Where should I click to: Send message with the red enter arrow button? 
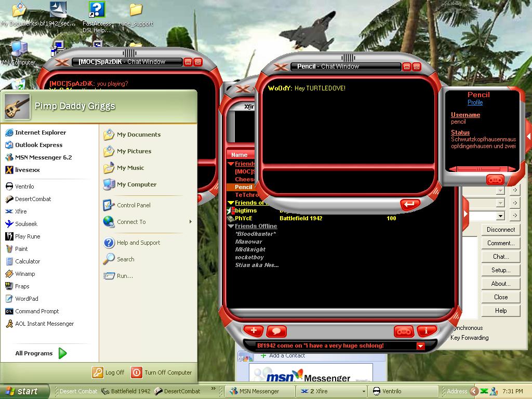coord(410,205)
